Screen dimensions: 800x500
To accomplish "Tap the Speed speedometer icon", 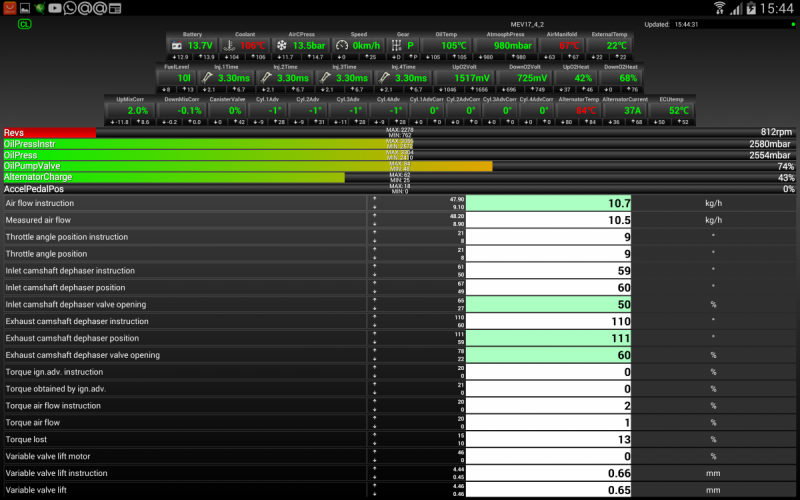I will pos(340,46).
